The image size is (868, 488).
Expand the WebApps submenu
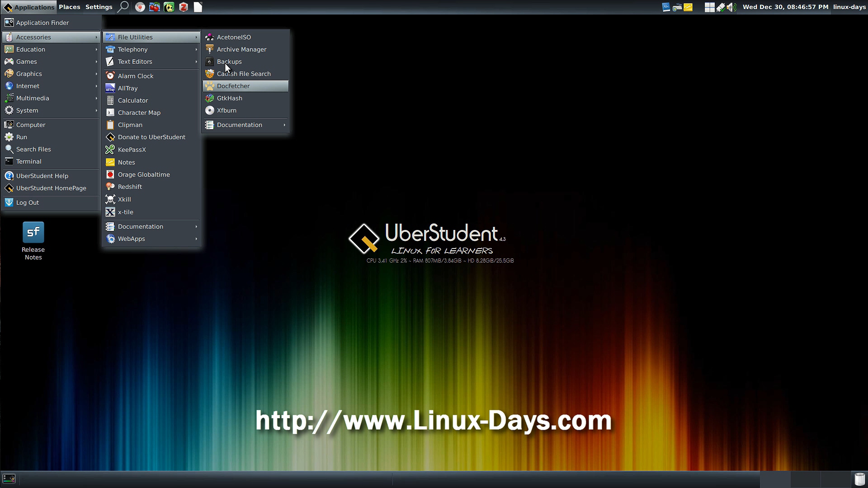click(152, 239)
